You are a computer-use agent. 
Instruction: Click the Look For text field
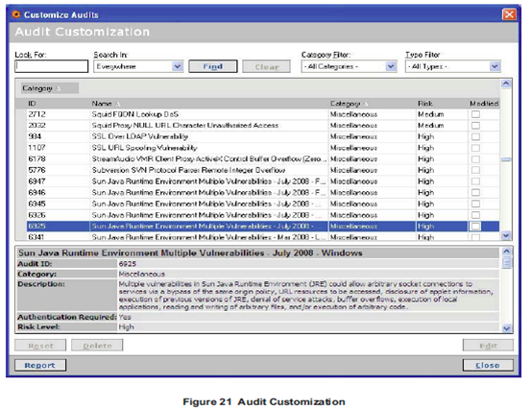pos(51,66)
